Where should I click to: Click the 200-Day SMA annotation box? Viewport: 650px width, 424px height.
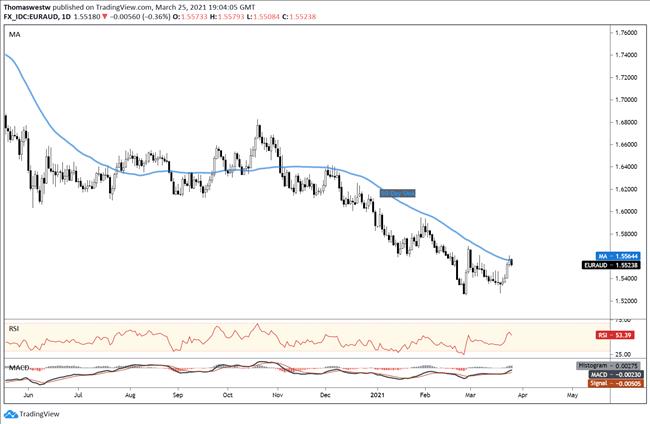click(397, 192)
